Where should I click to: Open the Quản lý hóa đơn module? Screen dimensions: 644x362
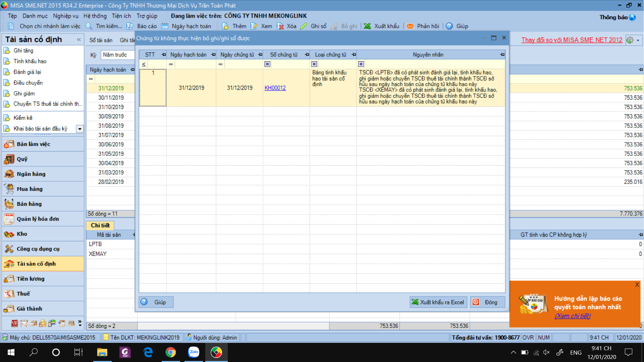[43, 219]
